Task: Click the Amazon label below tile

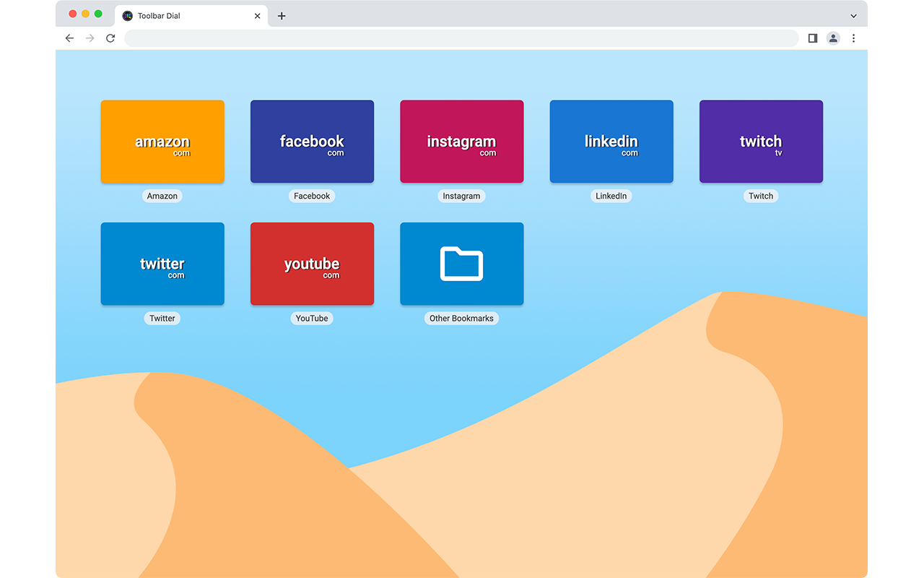Action: [162, 196]
